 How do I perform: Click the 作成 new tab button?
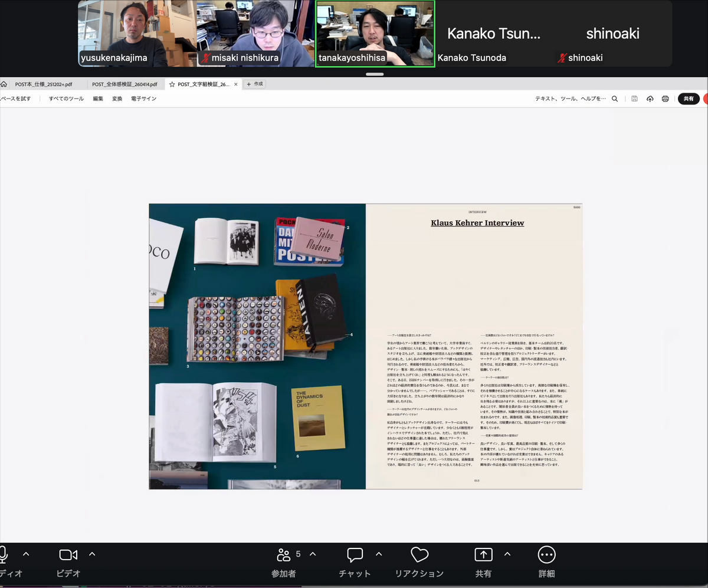click(255, 84)
